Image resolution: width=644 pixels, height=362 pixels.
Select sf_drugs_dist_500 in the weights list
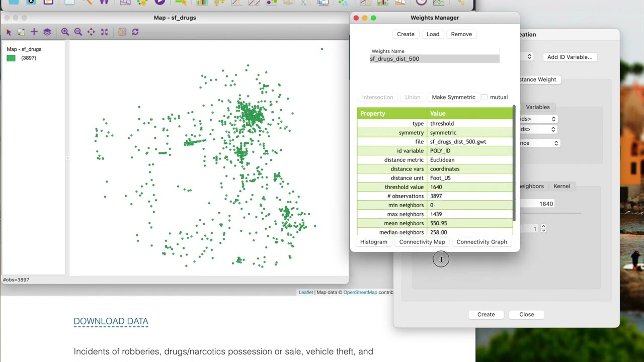pyautogui.click(x=435, y=59)
